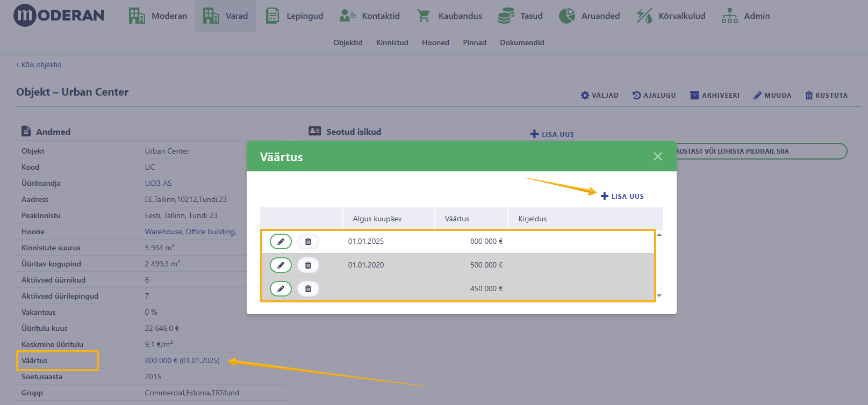Screen dimensions: 868x405
Task: Select the date 01.01.2025 cell
Action: pyautogui.click(x=366, y=241)
